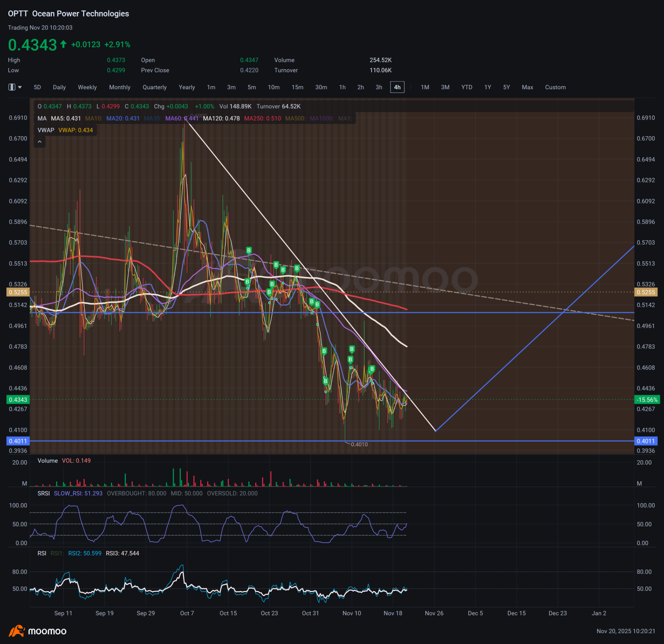Choose the 15m interval
Screen dimensions: 664x644
click(297, 87)
